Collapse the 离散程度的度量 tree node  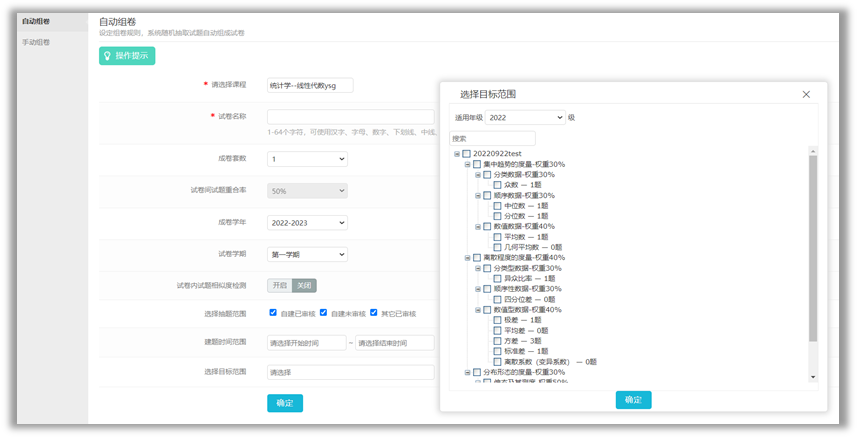[x=467, y=257]
